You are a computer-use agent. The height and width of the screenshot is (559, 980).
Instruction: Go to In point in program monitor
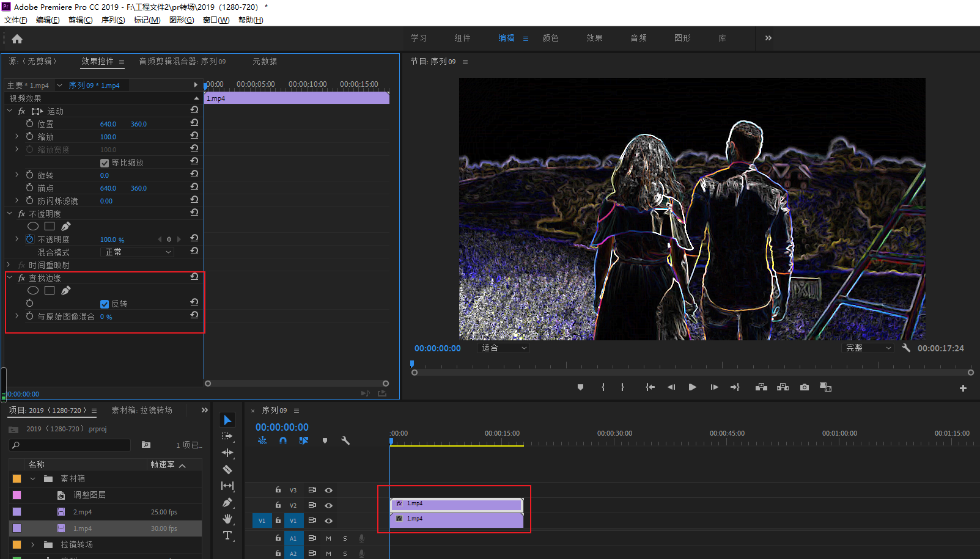pos(650,387)
